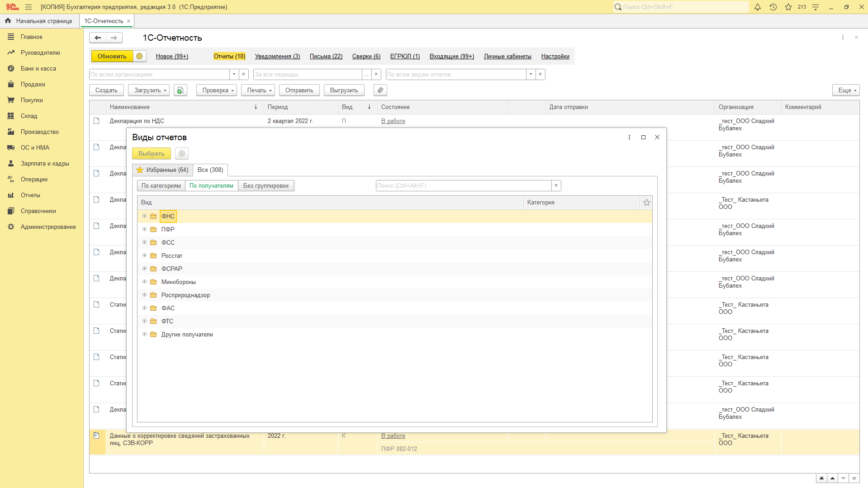This screenshot has height=488, width=868.
Task: Expand the ФНС folder
Action: click(145, 216)
